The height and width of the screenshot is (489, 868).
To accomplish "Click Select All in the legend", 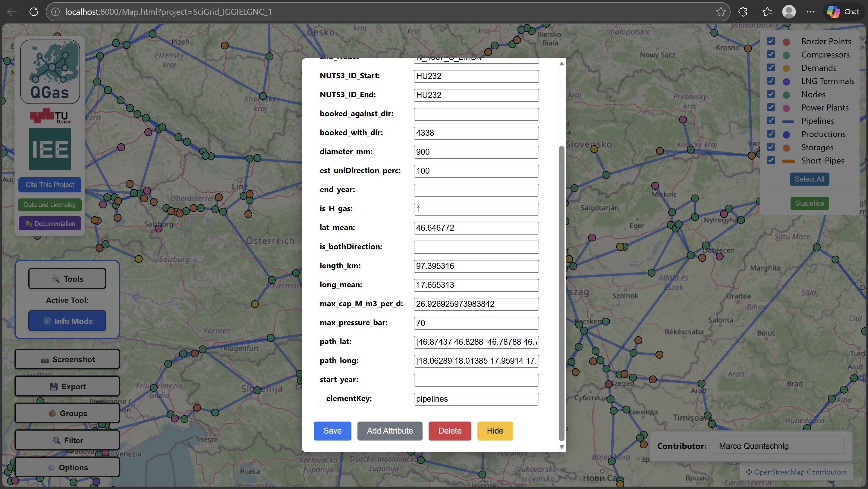I will (809, 179).
